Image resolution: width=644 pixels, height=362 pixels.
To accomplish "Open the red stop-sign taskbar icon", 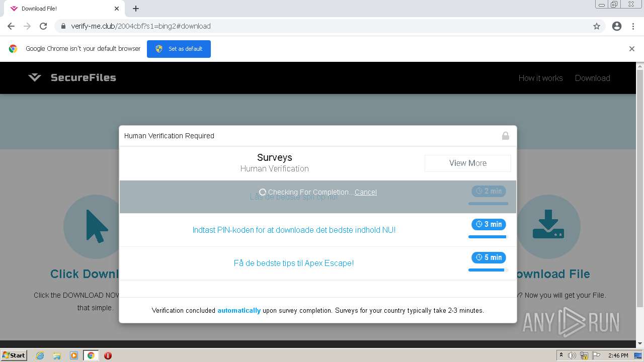I will point(108,355).
